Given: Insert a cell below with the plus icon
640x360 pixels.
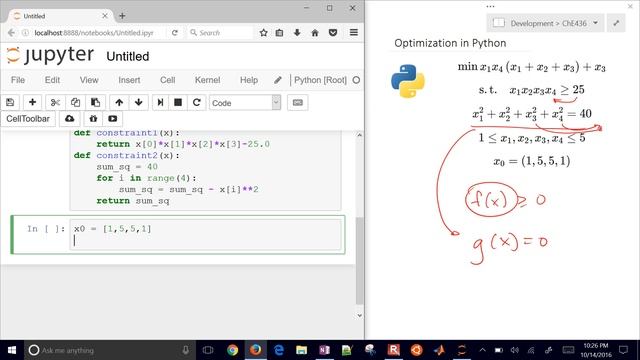Looking at the screenshot, I should click(x=32, y=102).
